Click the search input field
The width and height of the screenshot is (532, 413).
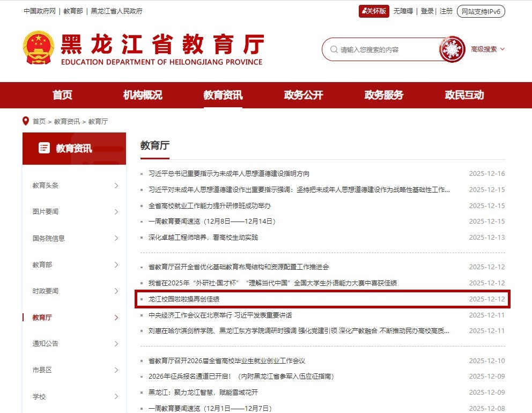[x=386, y=49]
